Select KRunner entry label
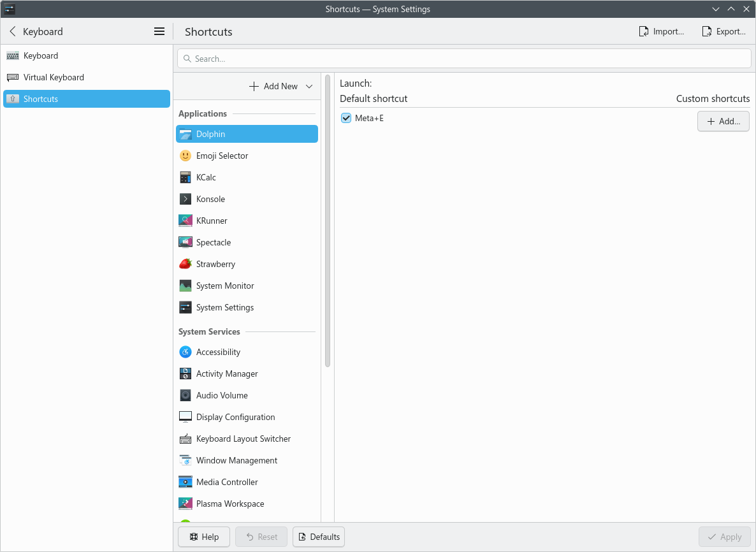Image resolution: width=756 pixels, height=552 pixels. (212, 221)
